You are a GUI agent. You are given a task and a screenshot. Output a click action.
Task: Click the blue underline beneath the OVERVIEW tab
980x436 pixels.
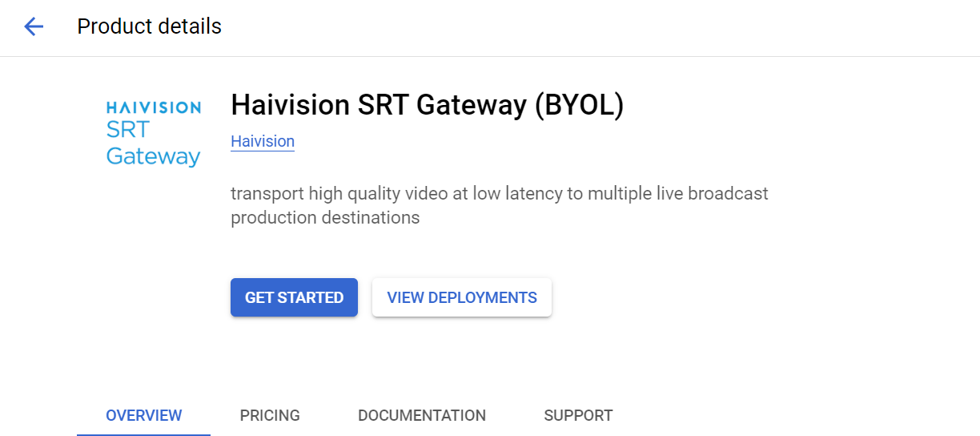(144, 434)
